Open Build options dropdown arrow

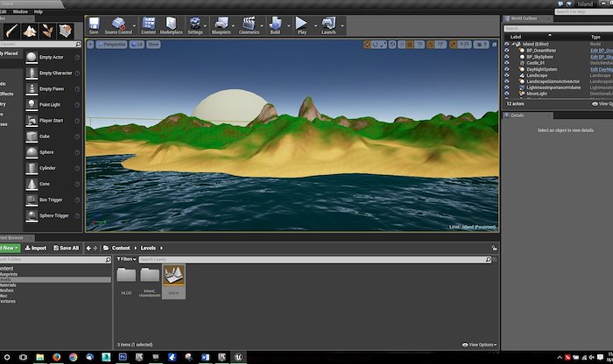tap(288, 26)
